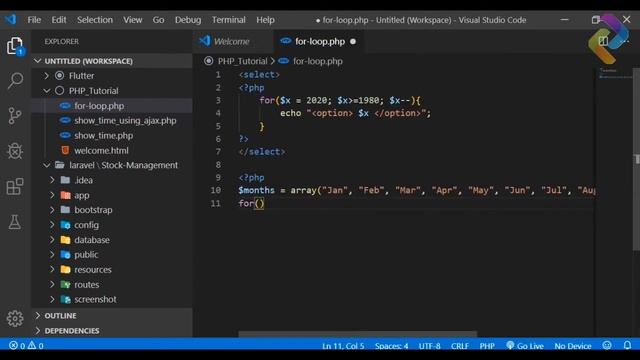Collapse the PHP_Tutorial folder
This screenshot has width=640, height=360.
[x=47, y=91]
